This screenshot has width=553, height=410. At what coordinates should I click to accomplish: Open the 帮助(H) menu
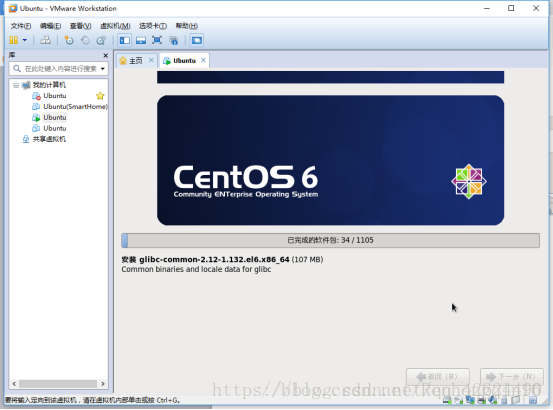[x=187, y=26]
